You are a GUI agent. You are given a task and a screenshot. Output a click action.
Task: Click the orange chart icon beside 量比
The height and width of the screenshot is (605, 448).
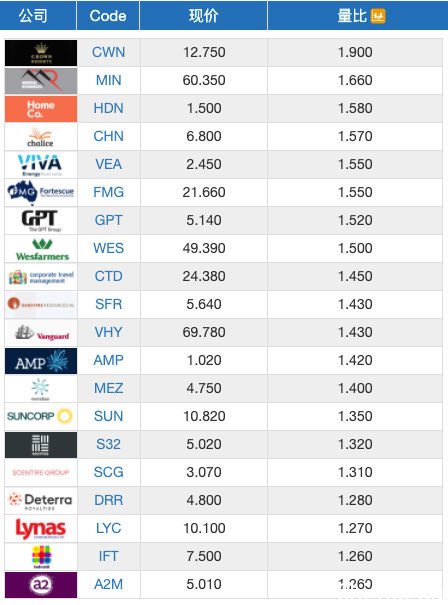pos(378,16)
